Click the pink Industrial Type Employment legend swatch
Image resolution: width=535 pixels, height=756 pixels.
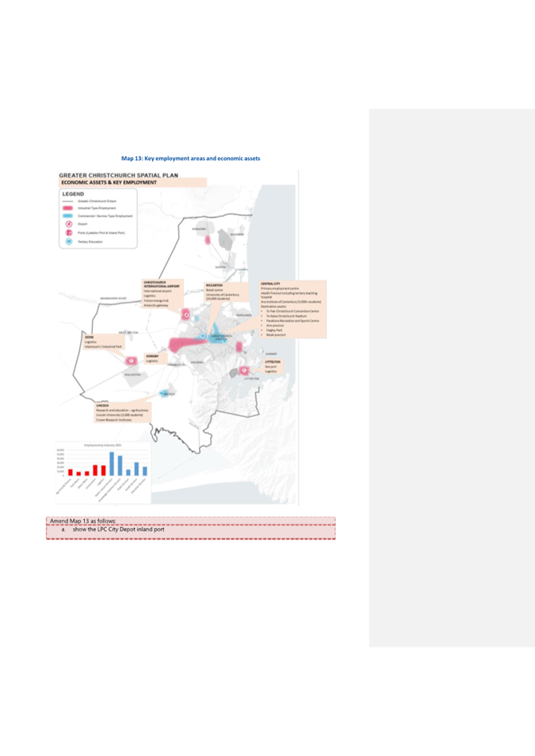click(68, 208)
